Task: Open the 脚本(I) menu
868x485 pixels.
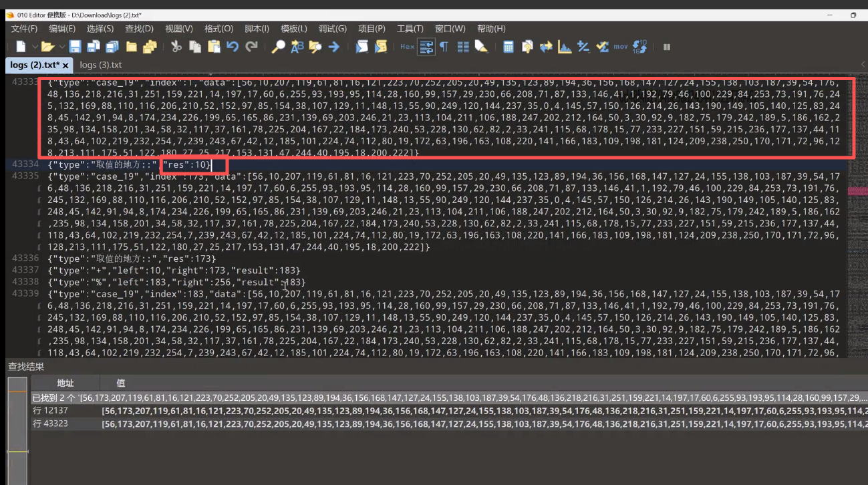Action: 257,29
